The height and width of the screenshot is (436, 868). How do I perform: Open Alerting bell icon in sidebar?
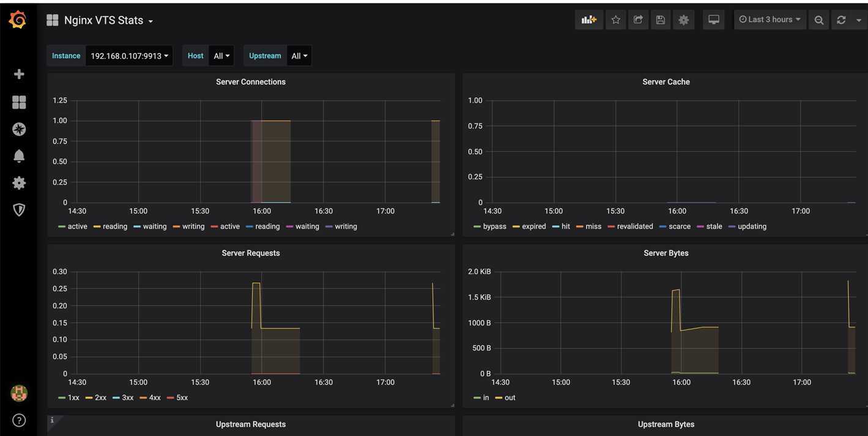click(19, 156)
